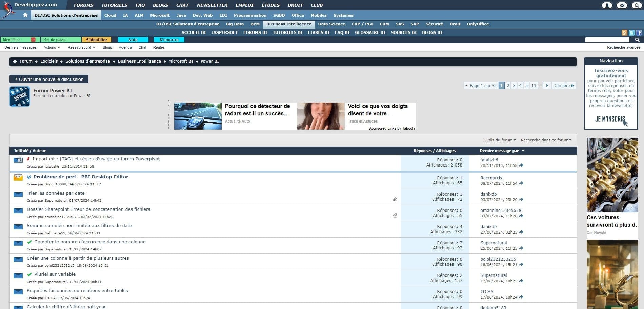This screenshot has height=309, width=644.
Task: Select the Data Science tab
Action: click(331, 24)
